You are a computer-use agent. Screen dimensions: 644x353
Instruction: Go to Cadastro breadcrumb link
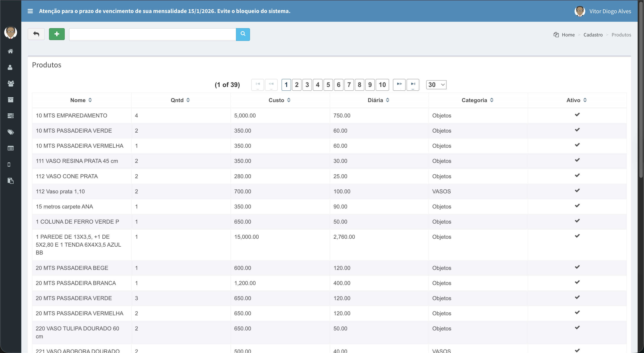coord(593,35)
